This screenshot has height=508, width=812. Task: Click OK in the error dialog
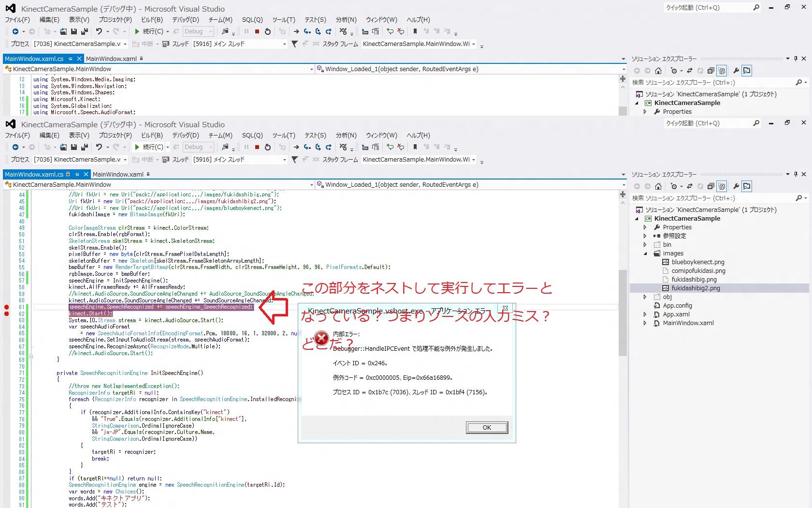[487, 428]
